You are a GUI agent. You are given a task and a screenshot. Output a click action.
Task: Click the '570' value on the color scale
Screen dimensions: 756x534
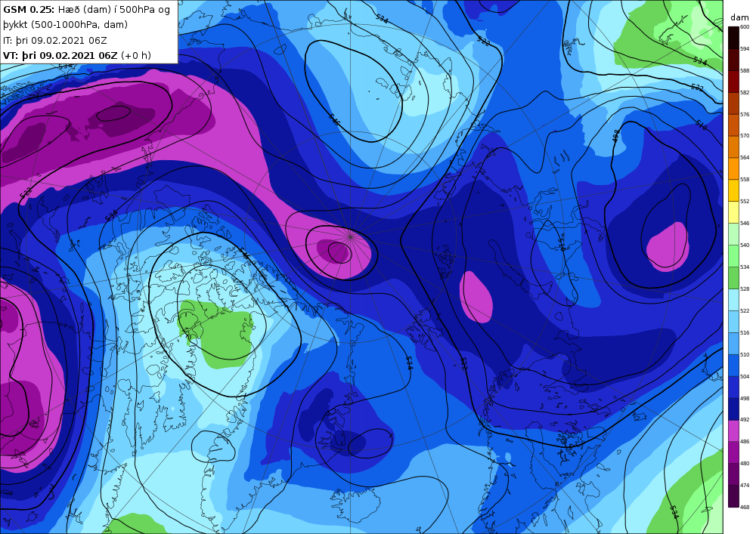tap(745, 136)
